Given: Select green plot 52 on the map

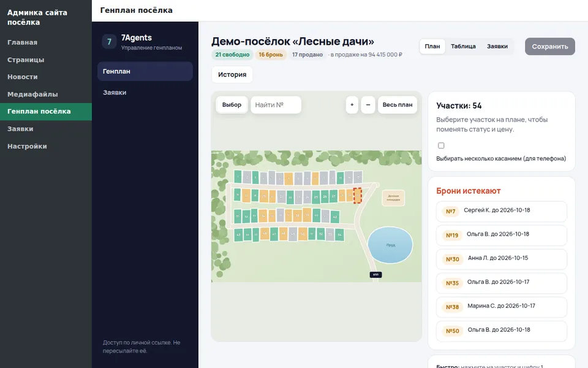Looking at the screenshot, I should [321, 234].
